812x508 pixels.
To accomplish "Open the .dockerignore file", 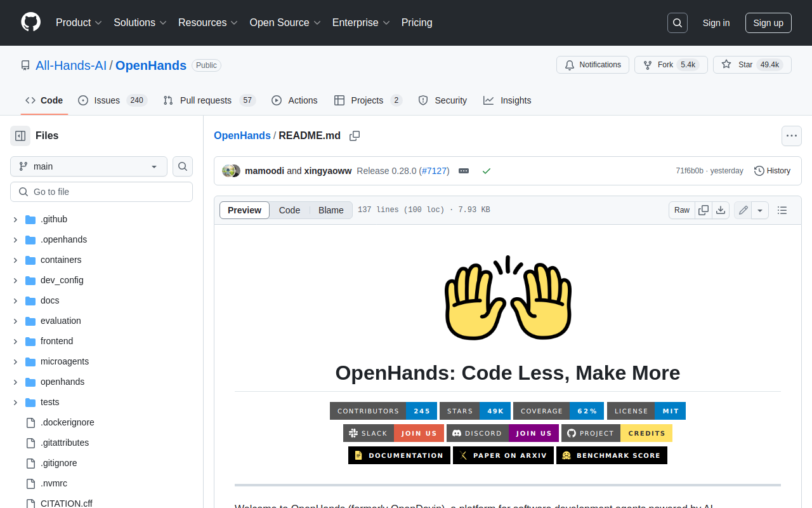I will pyautogui.click(x=67, y=422).
